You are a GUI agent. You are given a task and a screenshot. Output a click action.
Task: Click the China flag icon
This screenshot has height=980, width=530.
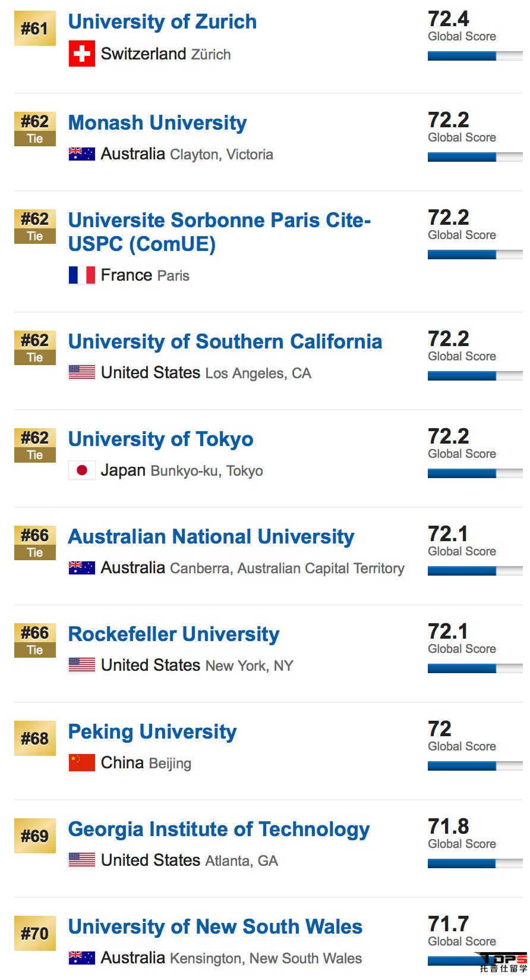(x=82, y=762)
